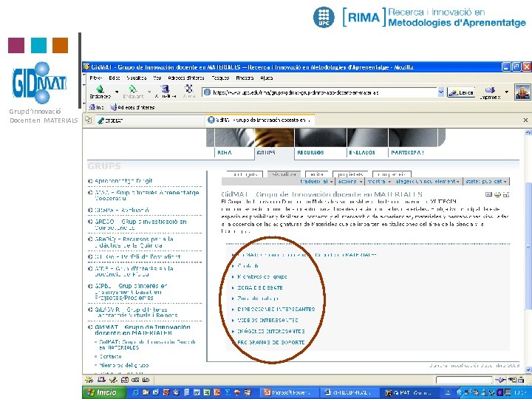532x399 pixels.
Task: Open the 'mostra' dropdown menu
Action: click(x=379, y=182)
